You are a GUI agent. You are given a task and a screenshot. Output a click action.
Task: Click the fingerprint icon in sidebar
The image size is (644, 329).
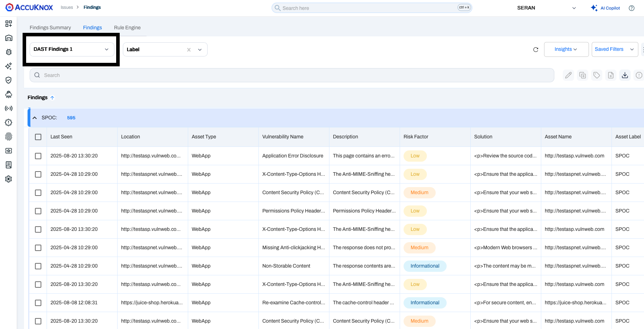pos(9,137)
